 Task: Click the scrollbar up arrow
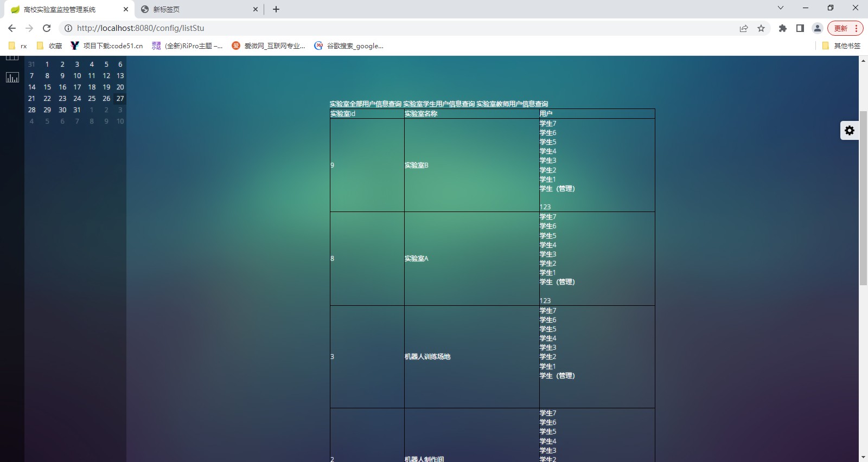863,60
